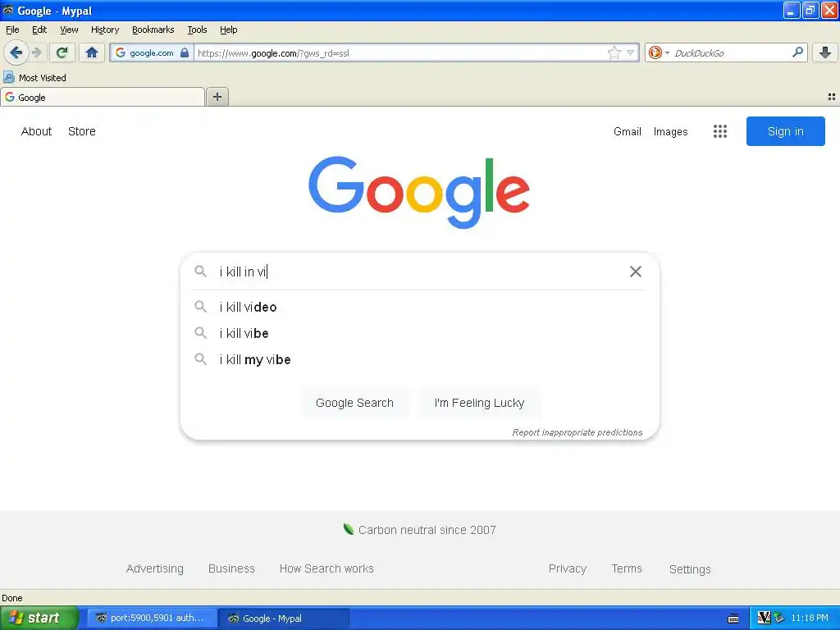Open the Privacy footer link
Viewport: 840px width, 630px height.
pyautogui.click(x=568, y=568)
